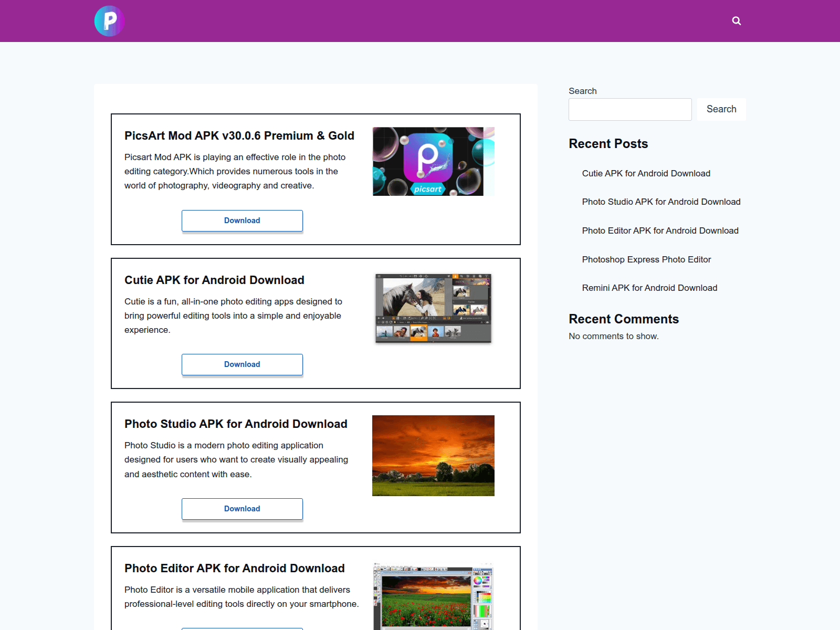Image resolution: width=840 pixels, height=630 pixels.
Task: Click the 'No comments to show.' text
Action: (x=614, y=336)
